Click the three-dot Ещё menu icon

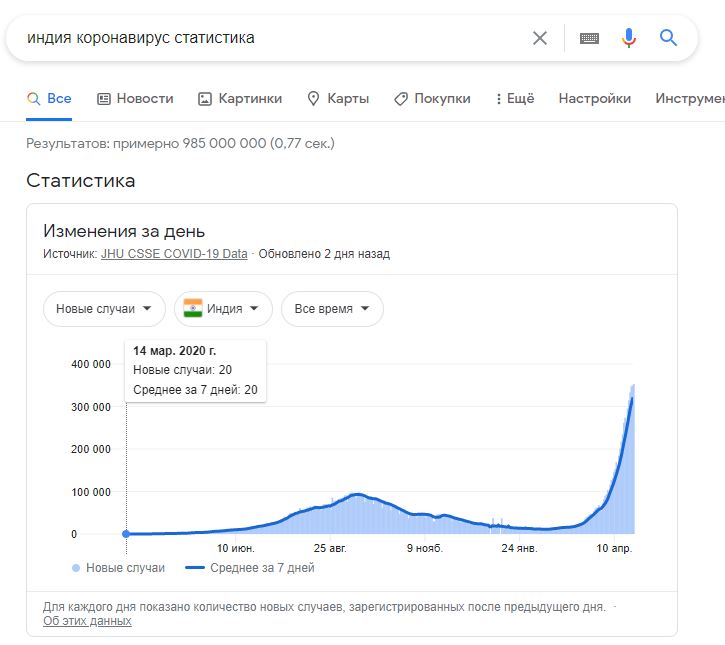[498, 98]
